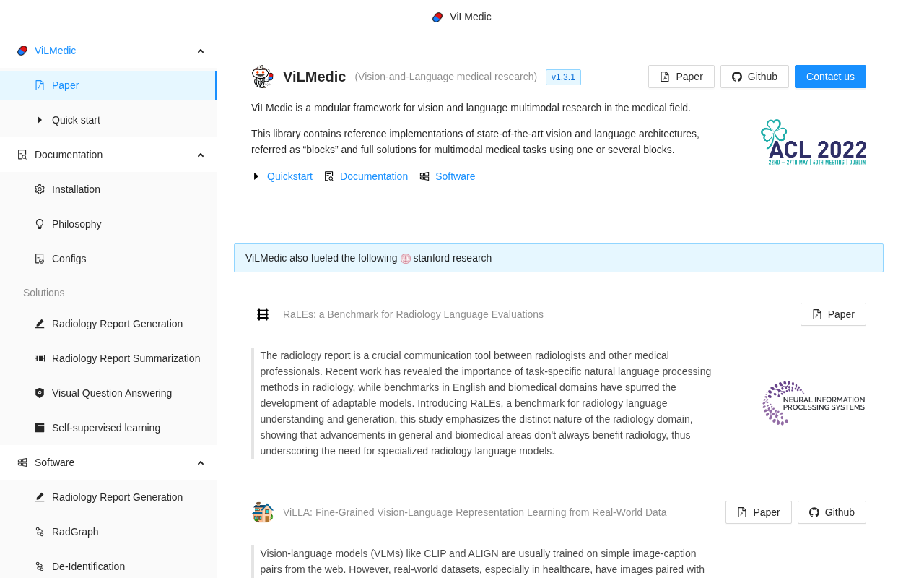
Task: Open Visual Question Answering menu item
Action: click(112, 393)
